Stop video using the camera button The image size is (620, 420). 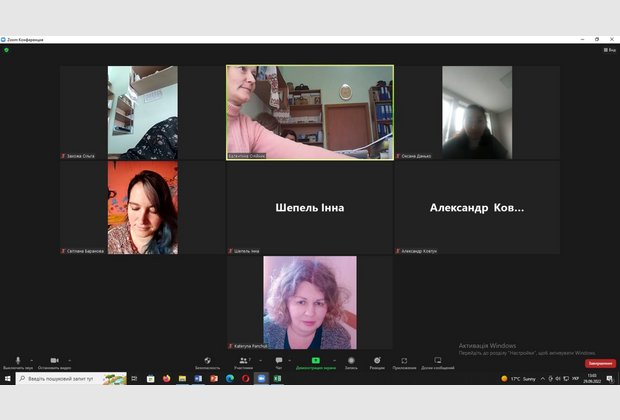[54, 361]
